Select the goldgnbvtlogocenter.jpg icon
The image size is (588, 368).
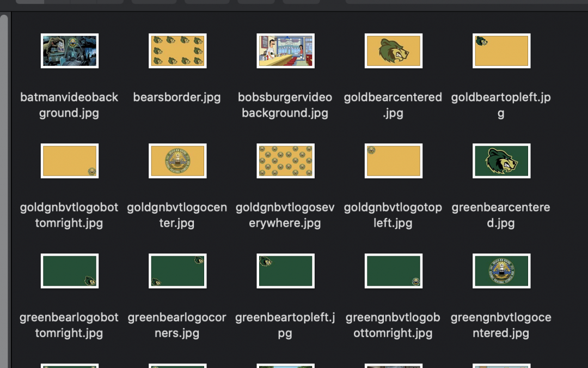(177, 161)
